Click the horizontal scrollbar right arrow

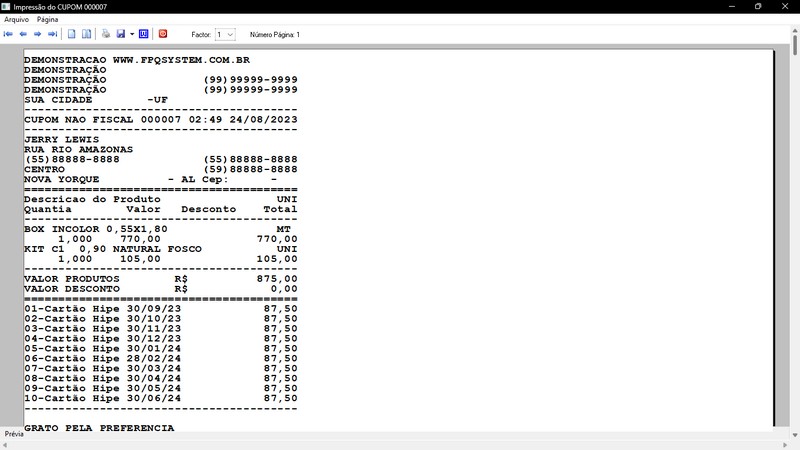tap(785, 445)
